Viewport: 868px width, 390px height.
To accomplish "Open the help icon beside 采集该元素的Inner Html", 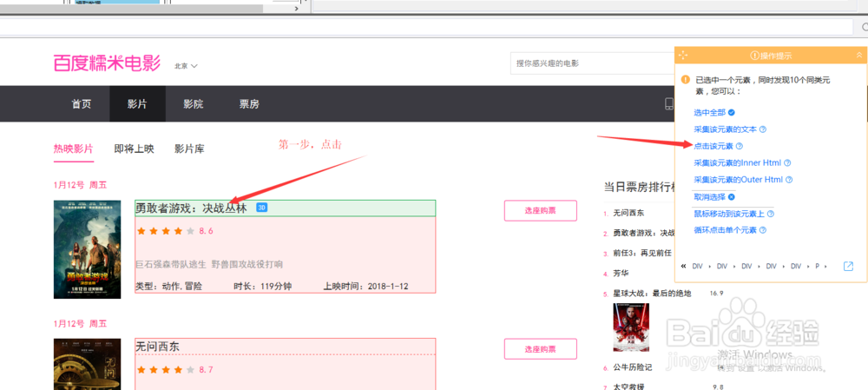I will tap(788, 163).
